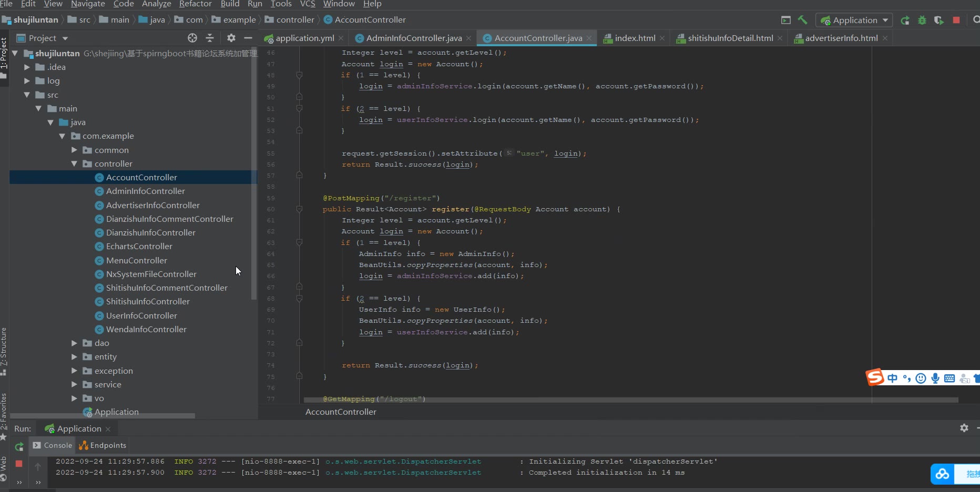Click the Debug bug icon in toolbar
The height and width of the screenshot is (492, 980).
point(922,20)
